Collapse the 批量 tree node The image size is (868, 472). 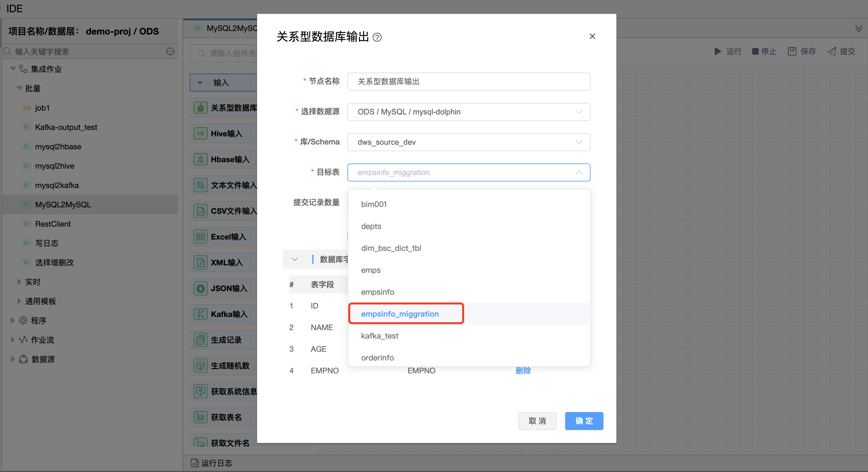19,88
